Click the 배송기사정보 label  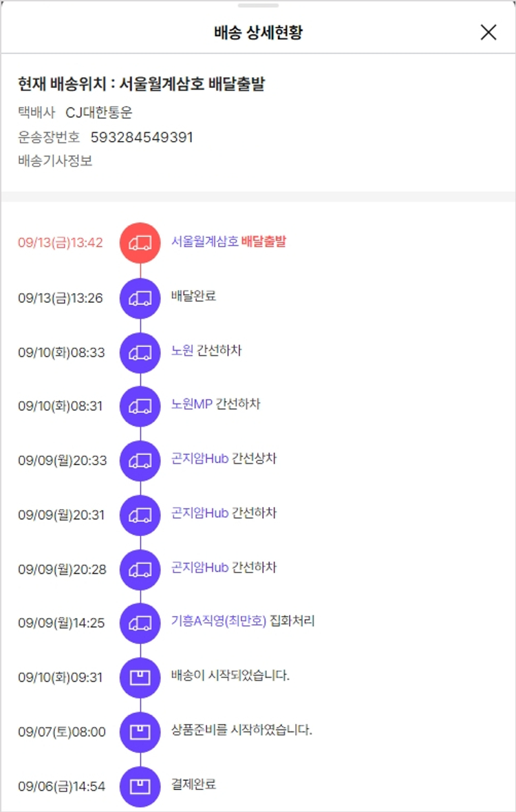(x=55, y=161)
